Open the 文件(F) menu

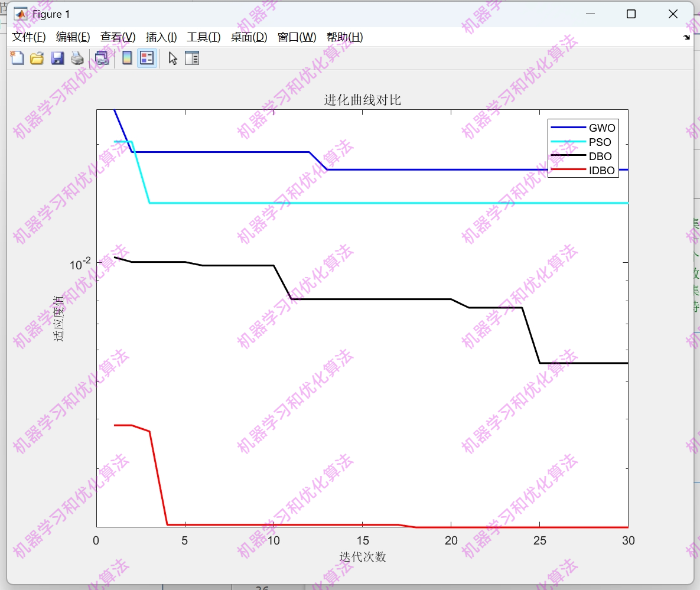pos(28,37)
